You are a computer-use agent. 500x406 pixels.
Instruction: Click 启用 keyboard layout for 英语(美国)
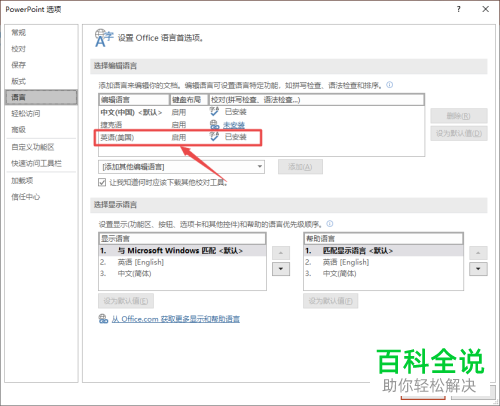click(x=179, y=137)
